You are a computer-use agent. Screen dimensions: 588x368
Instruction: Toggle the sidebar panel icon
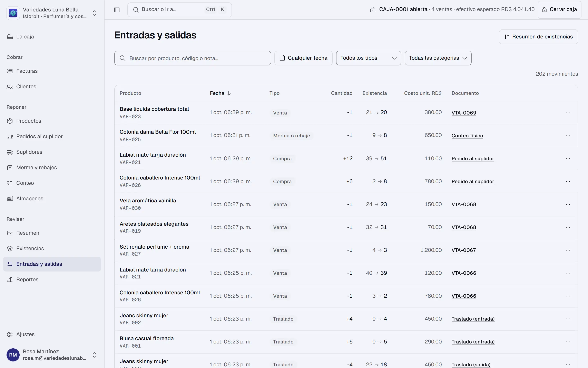tap(117, 10)
